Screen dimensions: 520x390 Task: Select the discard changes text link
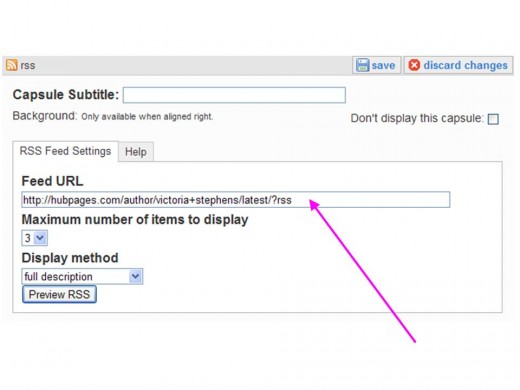coord(465,65)
